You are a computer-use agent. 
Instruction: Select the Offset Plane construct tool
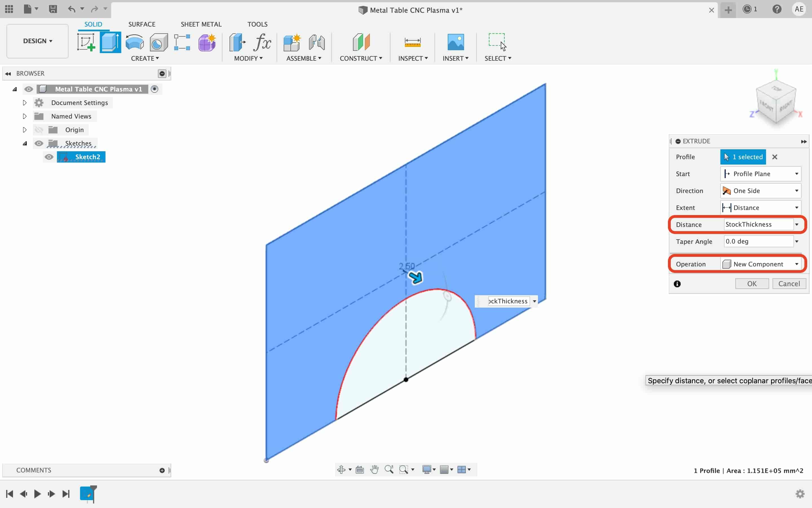361,42
